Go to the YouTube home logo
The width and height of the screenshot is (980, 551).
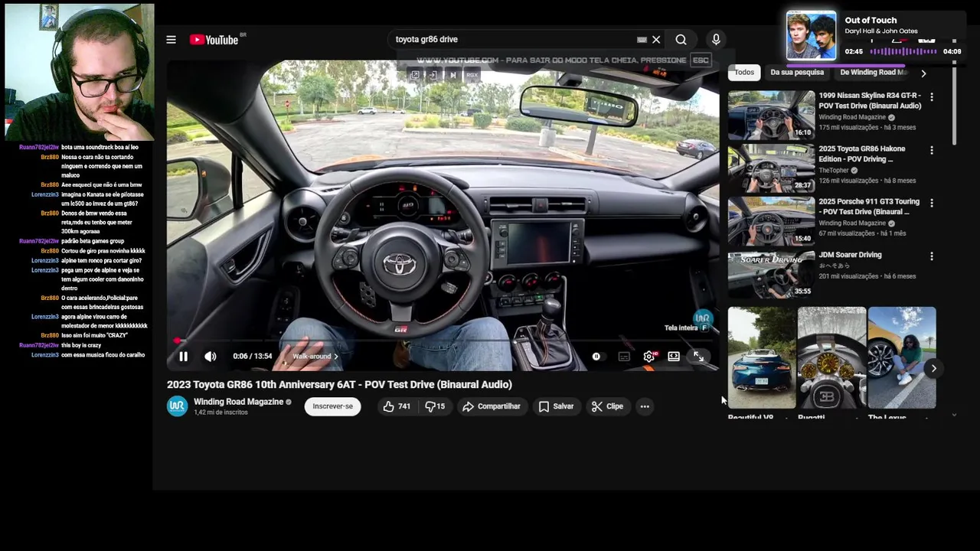[x=214, y=40]
